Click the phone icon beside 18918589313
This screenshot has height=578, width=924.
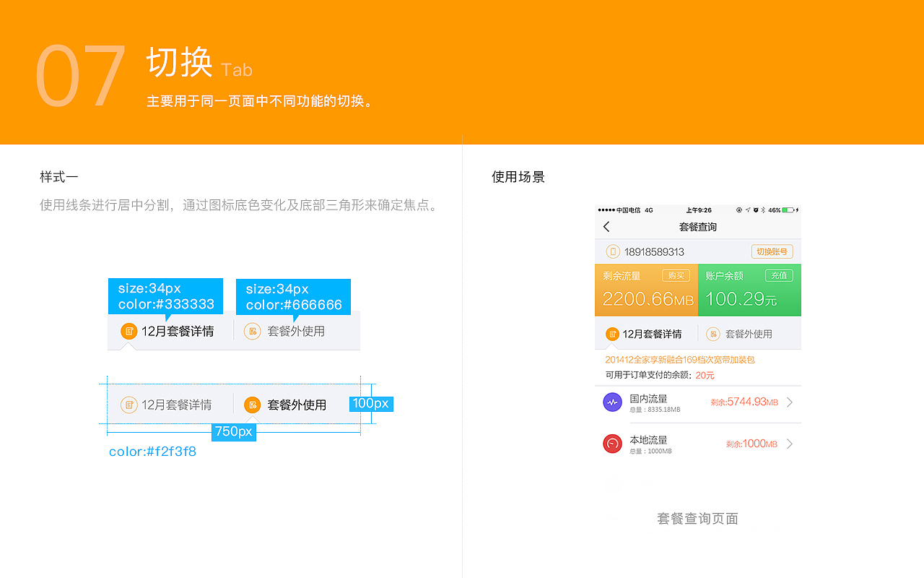point(613,251)
